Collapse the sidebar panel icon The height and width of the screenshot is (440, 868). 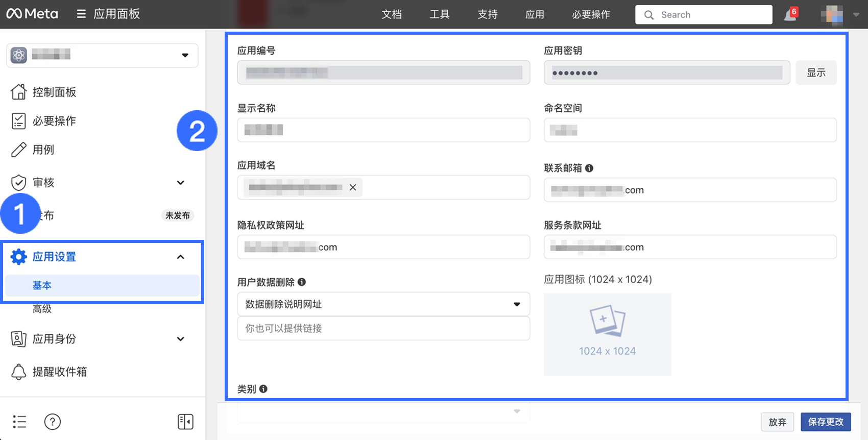point(185,422)
